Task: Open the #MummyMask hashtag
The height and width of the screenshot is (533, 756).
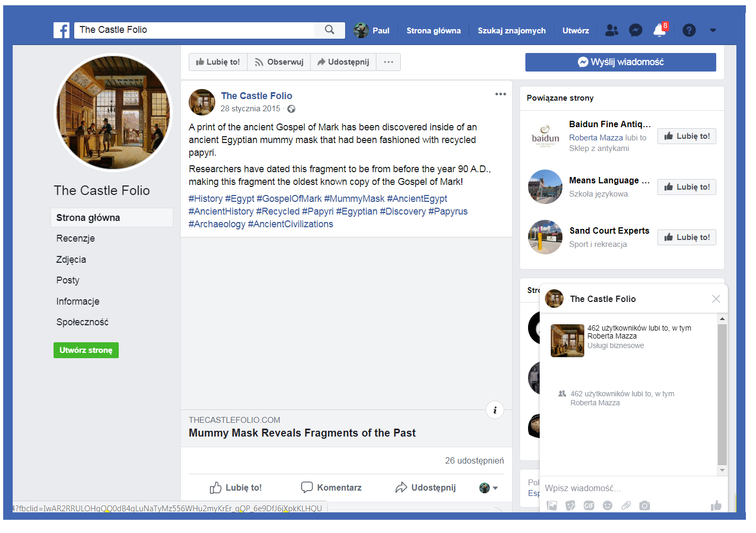Action: (354, 199)
